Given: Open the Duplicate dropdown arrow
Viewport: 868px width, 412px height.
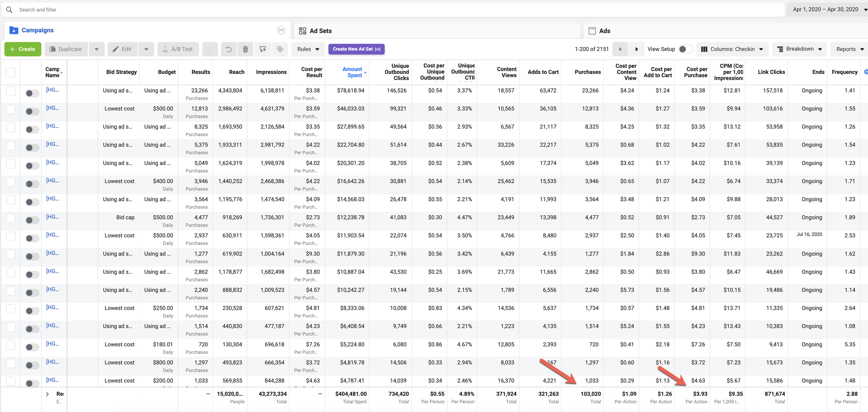Looking at the screenshot, I should [x=96, y=49].
